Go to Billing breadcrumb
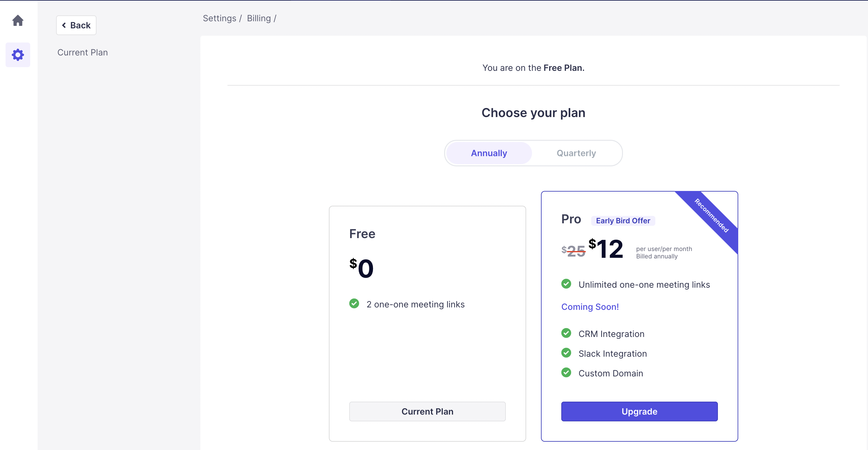This screenshot has width=868, height=450. point(259,18)
